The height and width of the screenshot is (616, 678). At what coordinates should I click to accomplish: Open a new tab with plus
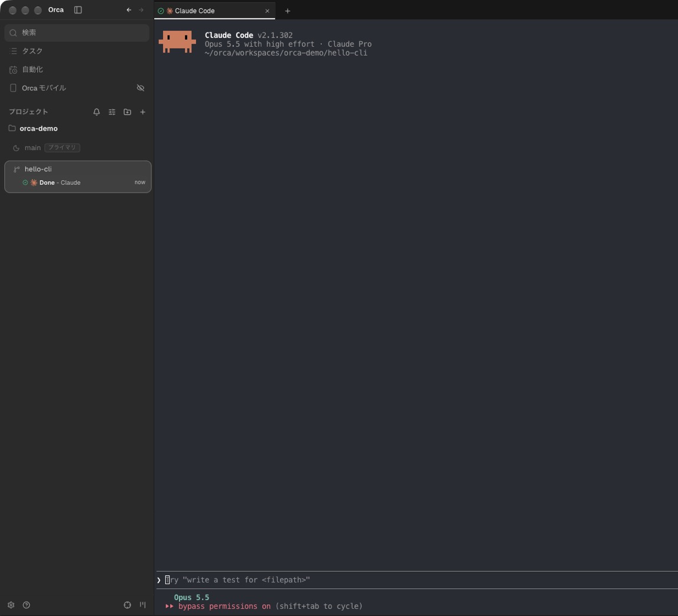point(288,11)
